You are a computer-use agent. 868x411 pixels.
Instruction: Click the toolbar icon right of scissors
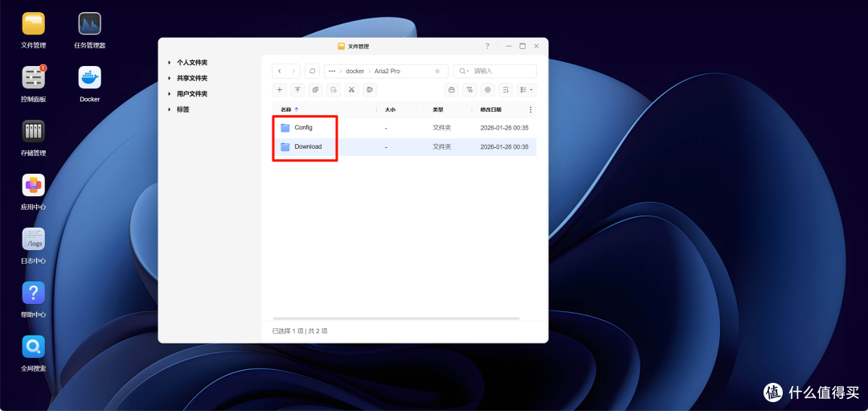[369, 89]
